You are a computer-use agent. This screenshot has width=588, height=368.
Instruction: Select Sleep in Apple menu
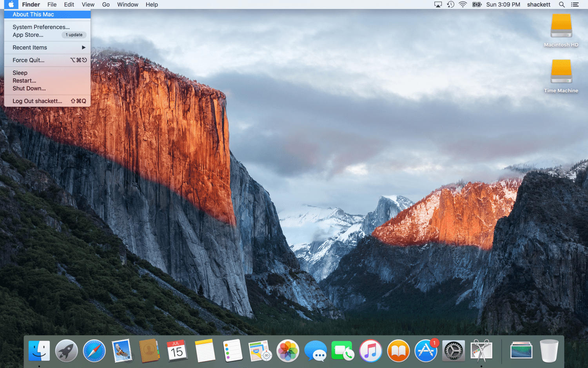(47, 73)
